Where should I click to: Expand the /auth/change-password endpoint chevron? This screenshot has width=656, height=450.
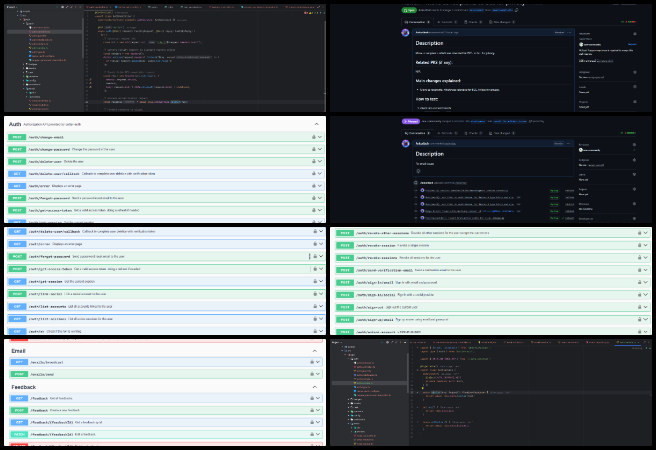(x=320, y=149)
